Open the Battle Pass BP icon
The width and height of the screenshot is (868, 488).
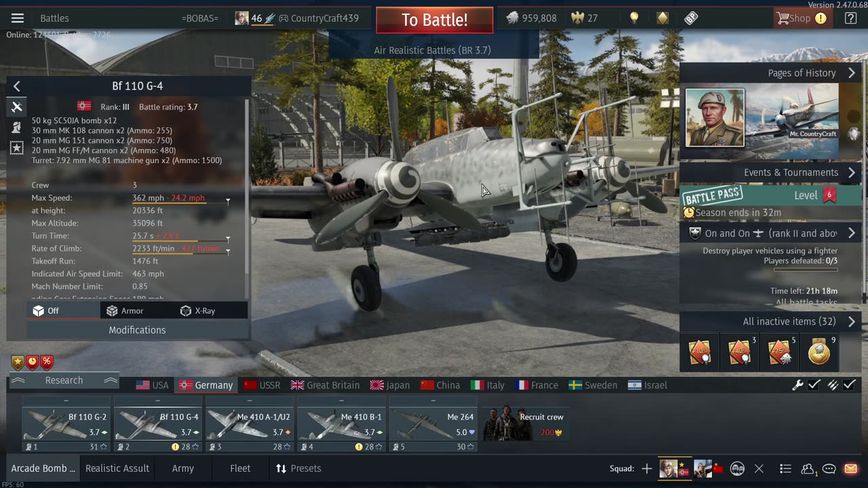(x=691, y=18)
